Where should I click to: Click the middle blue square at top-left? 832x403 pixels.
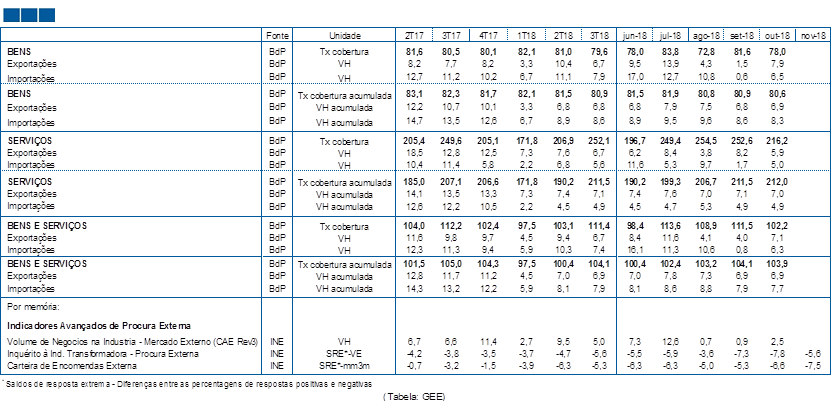point(28,15)
